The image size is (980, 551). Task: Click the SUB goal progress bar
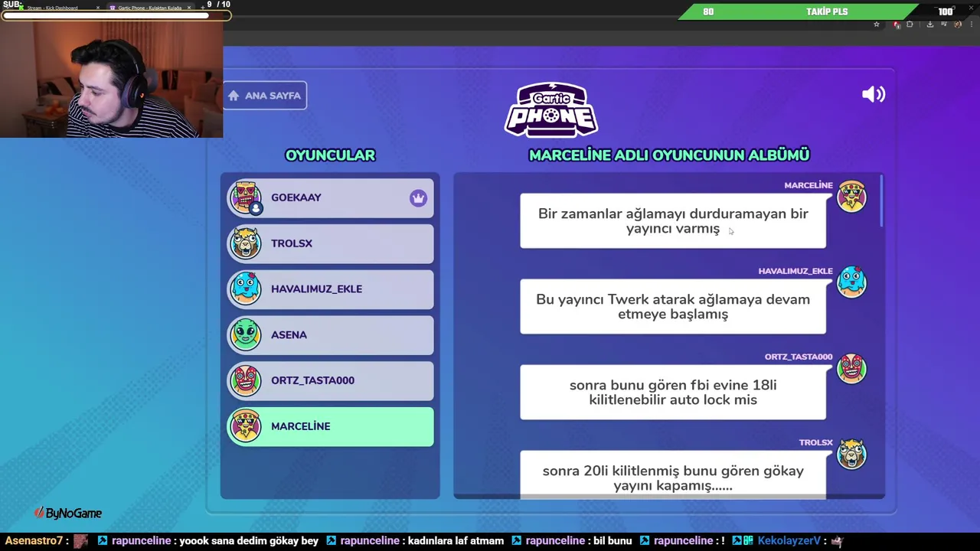115,15
